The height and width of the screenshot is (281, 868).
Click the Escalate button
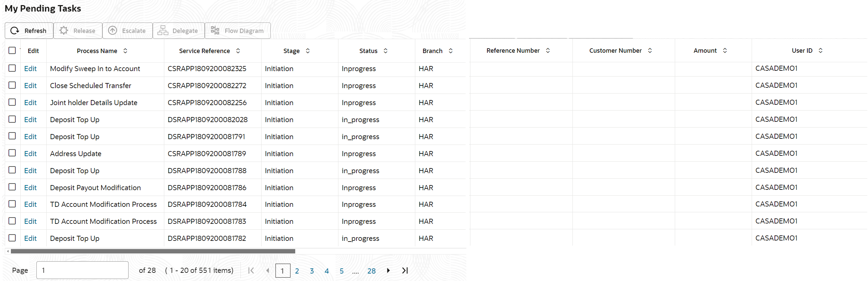[127, 31]
